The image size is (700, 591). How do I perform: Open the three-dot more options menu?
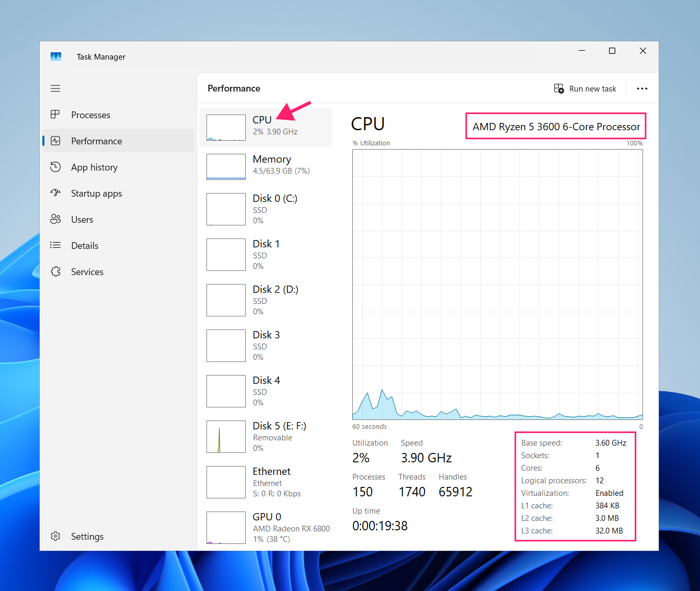click(642, 88)
